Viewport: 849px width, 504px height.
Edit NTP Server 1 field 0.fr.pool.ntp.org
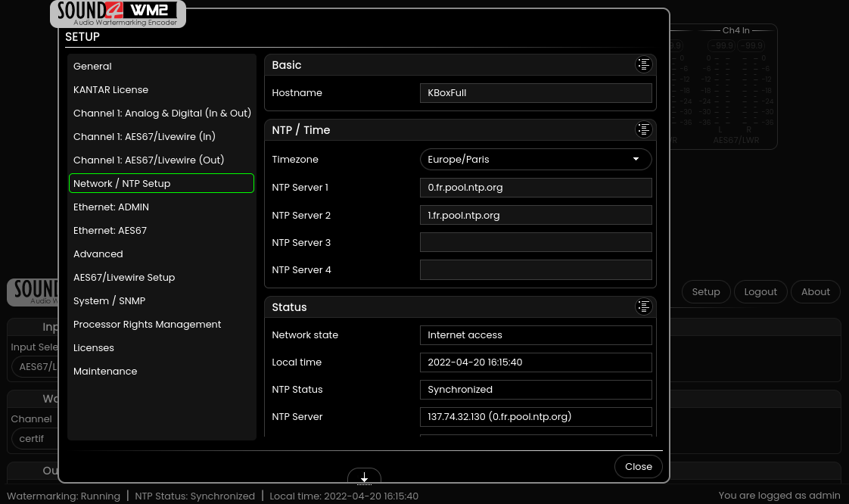tap(536, 188)
